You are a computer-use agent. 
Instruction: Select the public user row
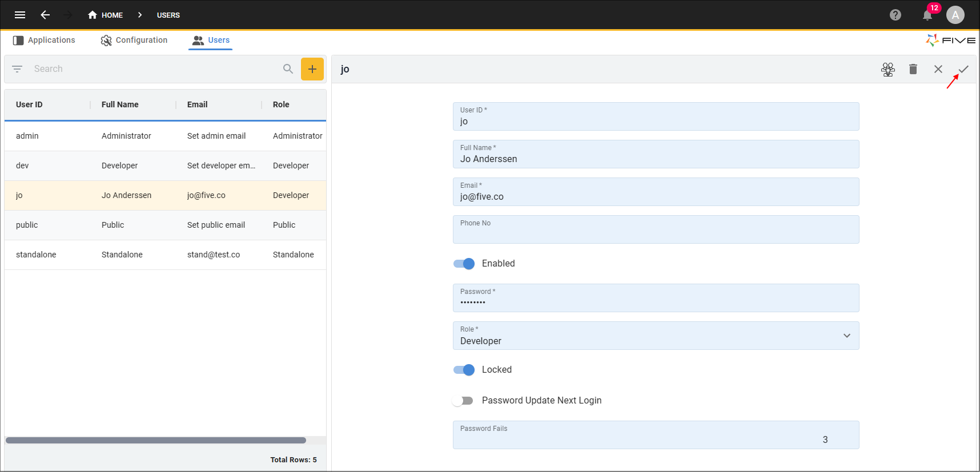pyautogui.click(x=165, y=225)
